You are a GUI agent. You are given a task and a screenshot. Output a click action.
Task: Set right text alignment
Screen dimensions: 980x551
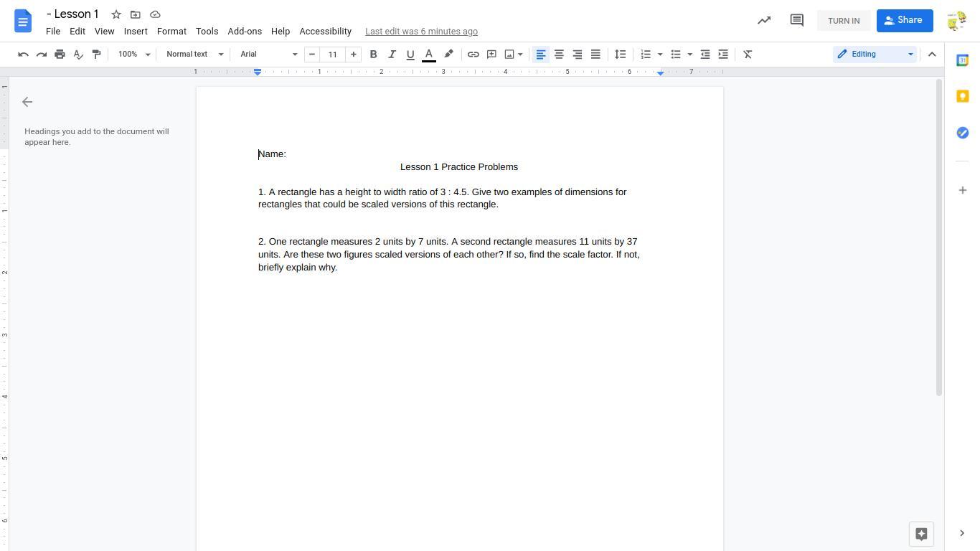click(577, 55)
